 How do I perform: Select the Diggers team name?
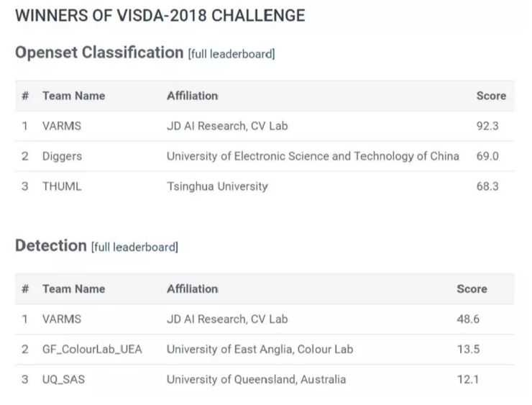click(62, 156)
